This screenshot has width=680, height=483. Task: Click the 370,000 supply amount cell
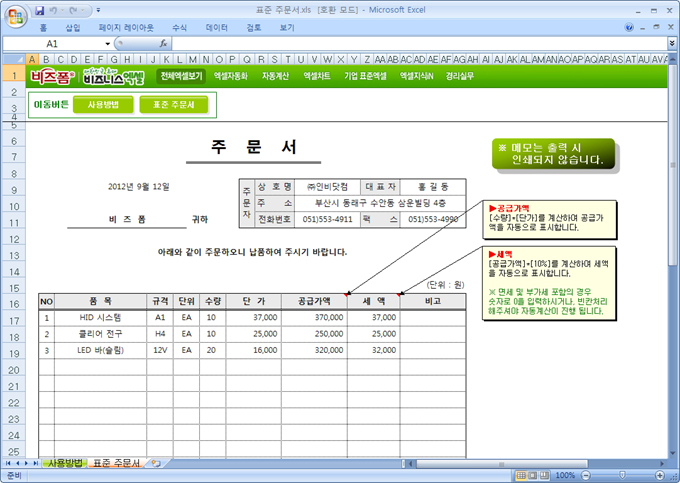(314, 317)
